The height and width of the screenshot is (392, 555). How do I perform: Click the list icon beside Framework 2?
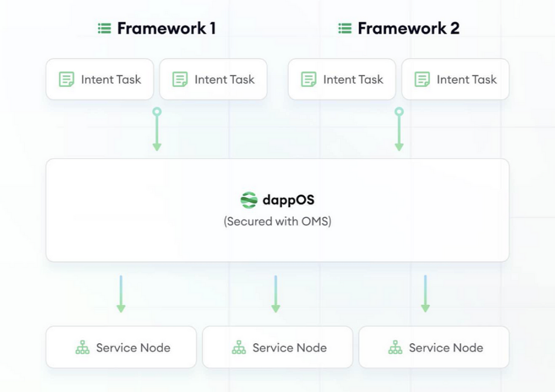[345, 28]
